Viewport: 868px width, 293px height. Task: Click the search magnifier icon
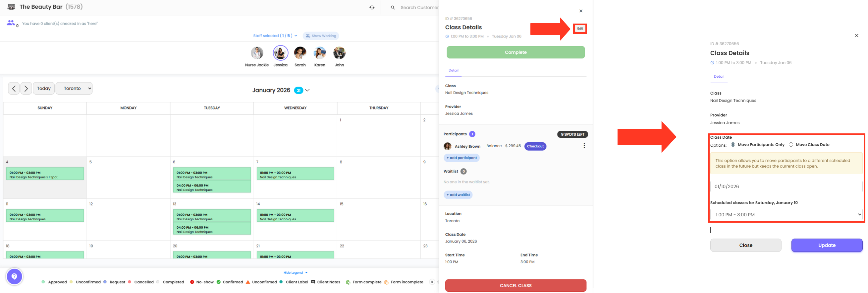[x=393, y=7]
